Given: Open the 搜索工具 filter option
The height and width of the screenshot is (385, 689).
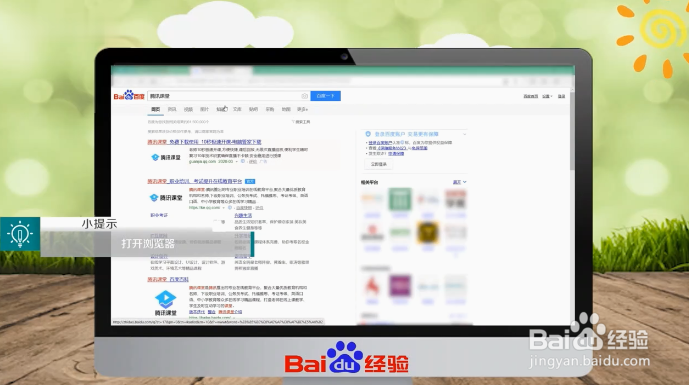Looking at the screenshot, I should 301,122.
